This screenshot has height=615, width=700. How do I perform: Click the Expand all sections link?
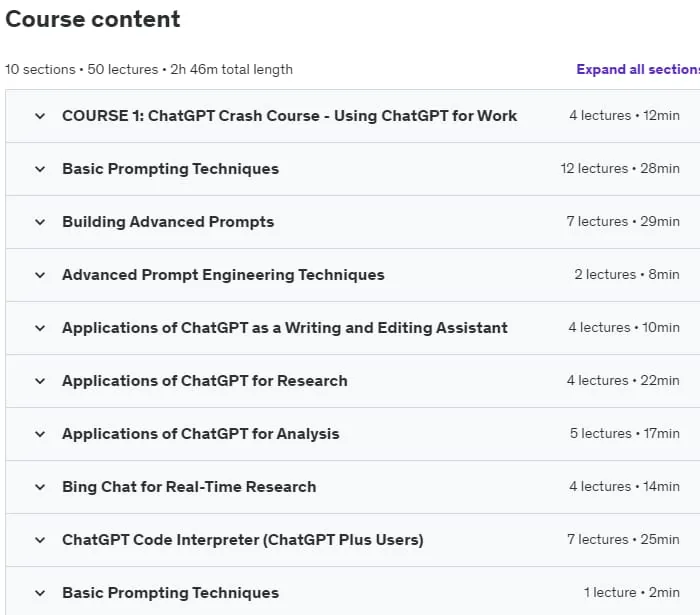pos(638,69)
